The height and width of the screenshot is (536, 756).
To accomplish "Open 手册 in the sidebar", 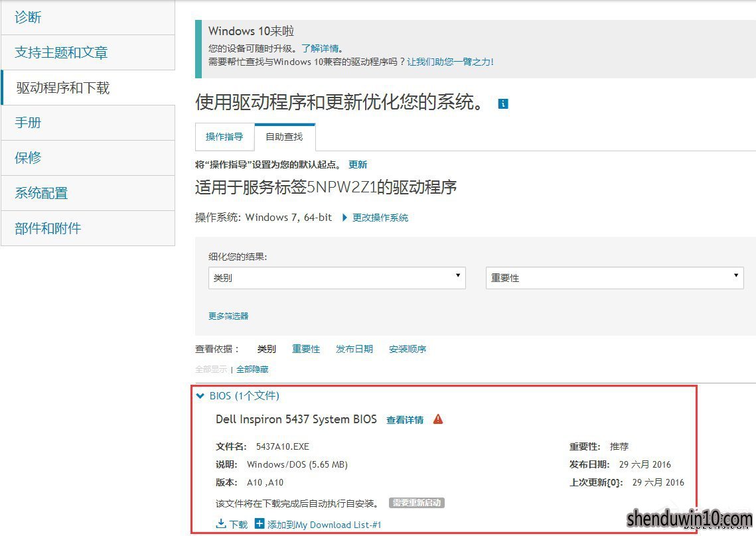I will 88,123.
